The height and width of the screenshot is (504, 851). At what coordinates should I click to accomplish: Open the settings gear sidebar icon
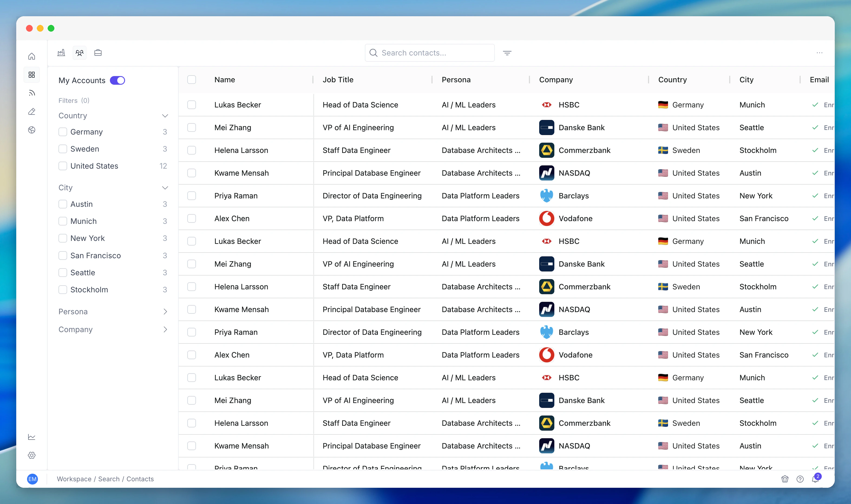tap(32, 455)
